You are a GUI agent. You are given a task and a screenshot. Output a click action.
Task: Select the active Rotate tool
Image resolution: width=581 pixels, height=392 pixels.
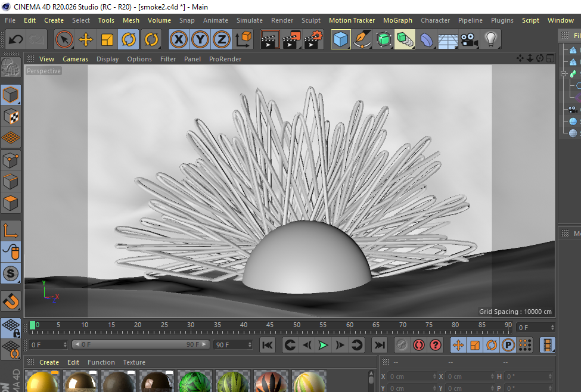(x=129, y=39)
